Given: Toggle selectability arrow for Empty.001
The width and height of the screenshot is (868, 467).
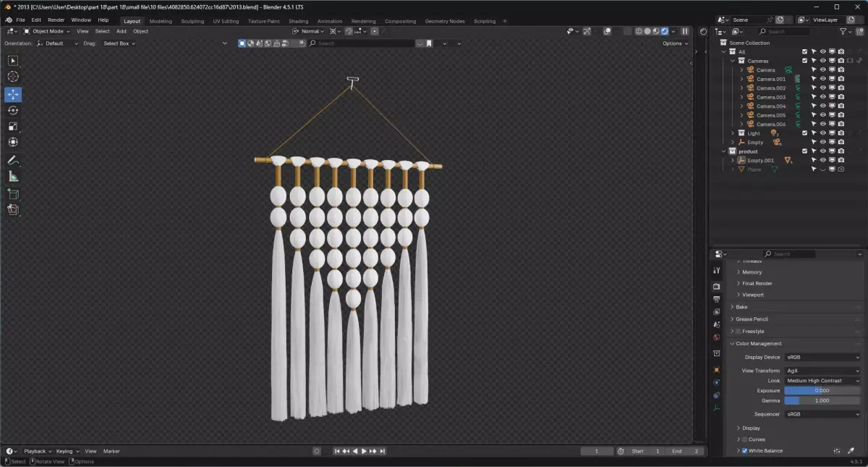Looking at the screenshot, I should click(813, 160).
